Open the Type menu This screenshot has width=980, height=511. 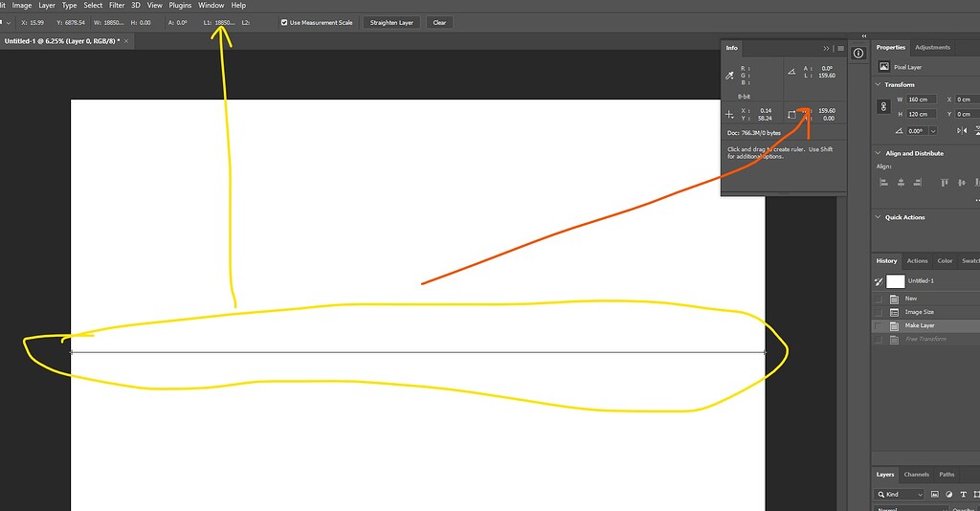[69, 5]
